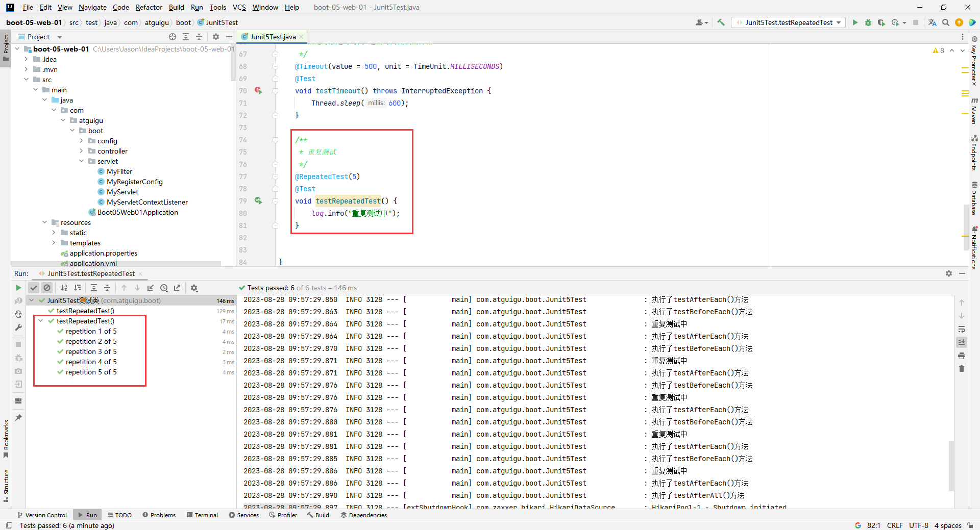This screenshot has height=530, width=980.
Task: Debug Junit5Test.testRepeatedTest using the bug icon
Action: pos(868,22)
